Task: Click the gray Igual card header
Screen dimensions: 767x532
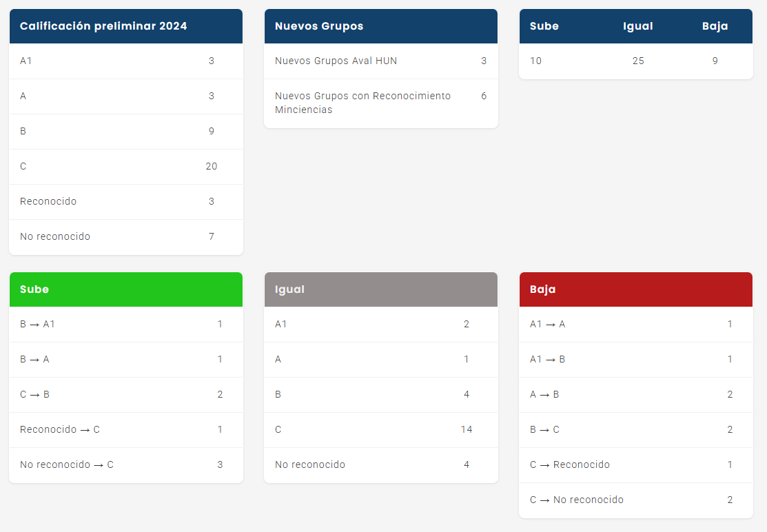Action: 381,289
